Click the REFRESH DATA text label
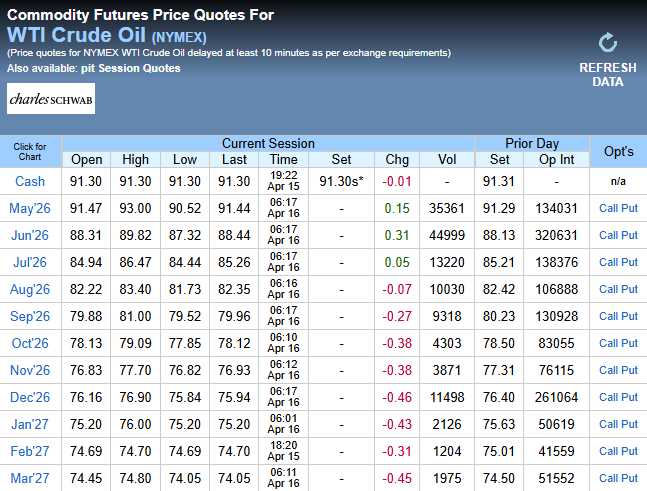This screenshot has width=647, height=491. point(607,74)
